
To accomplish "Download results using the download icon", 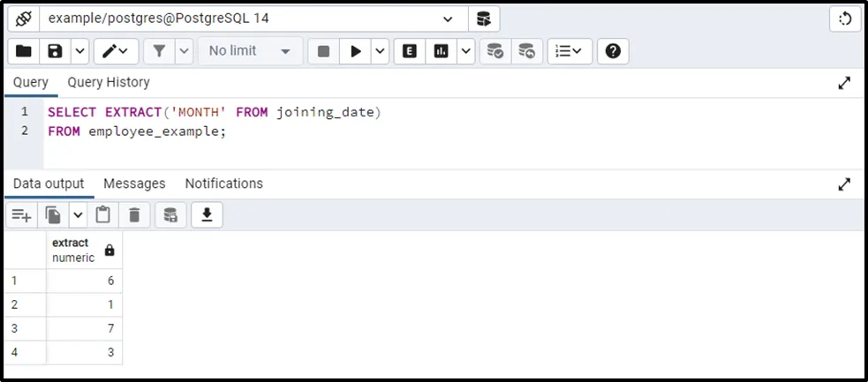I will pos(207,214).
